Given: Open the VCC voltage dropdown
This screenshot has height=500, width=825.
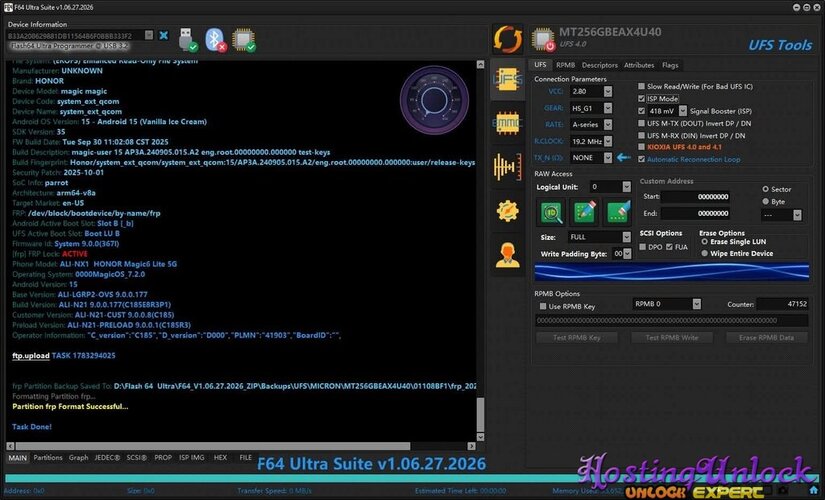Looking at the screenshot, I should point(608,92).
